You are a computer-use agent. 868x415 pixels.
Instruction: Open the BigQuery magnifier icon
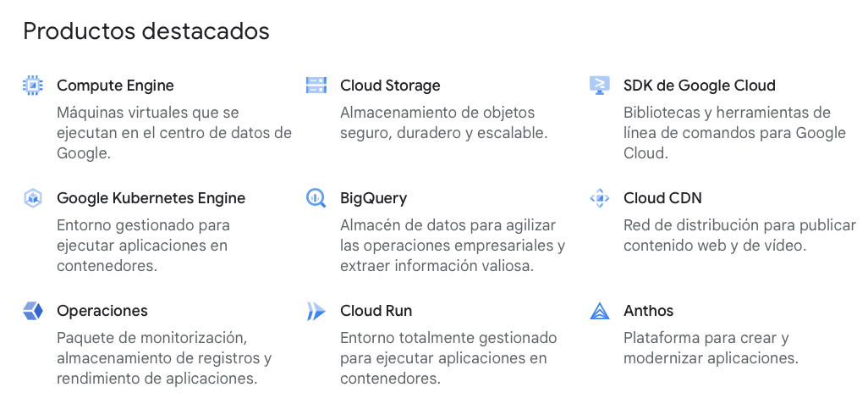[316, 198]
